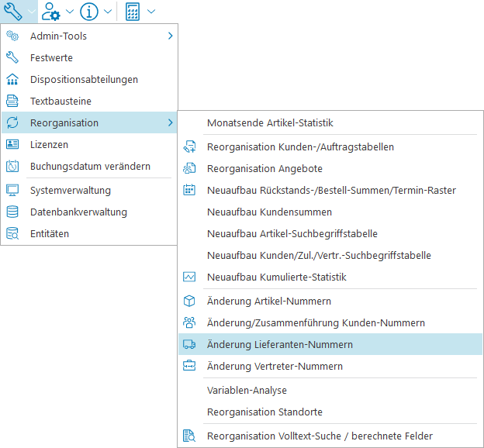This screenshot has height=448, width=484.
Task: Click the info circle icon
Action: pos(89,12)
